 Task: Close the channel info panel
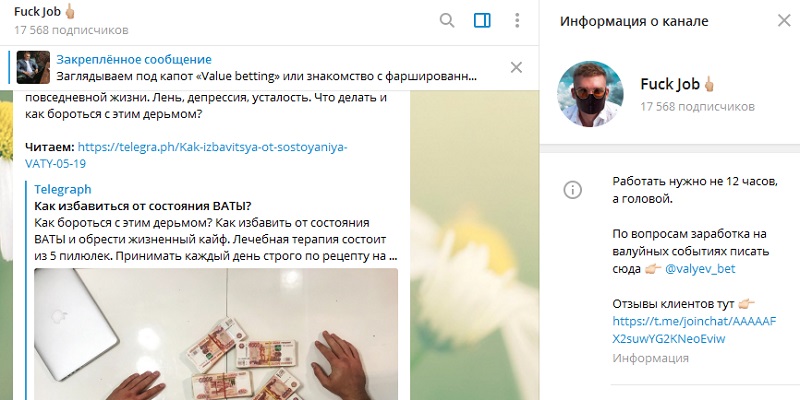coord(784,20)
